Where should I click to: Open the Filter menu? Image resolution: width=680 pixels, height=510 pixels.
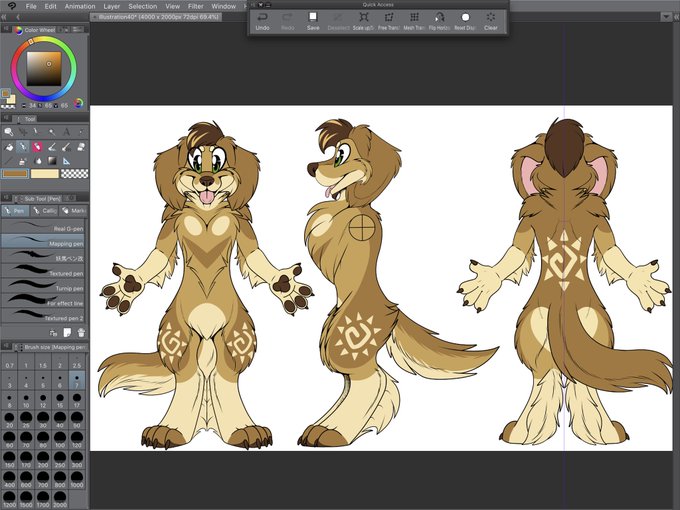pyautogui.click(x=196, y=6)
